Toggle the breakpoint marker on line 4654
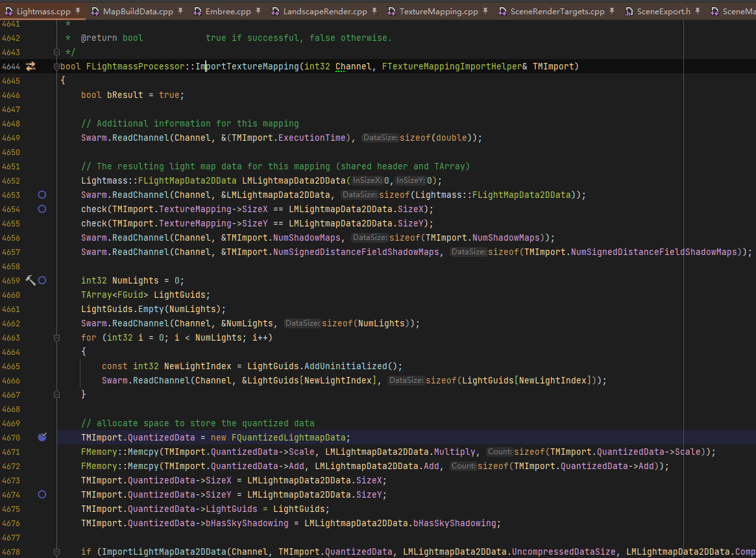 pyautogui.click(x=42, y=209)
